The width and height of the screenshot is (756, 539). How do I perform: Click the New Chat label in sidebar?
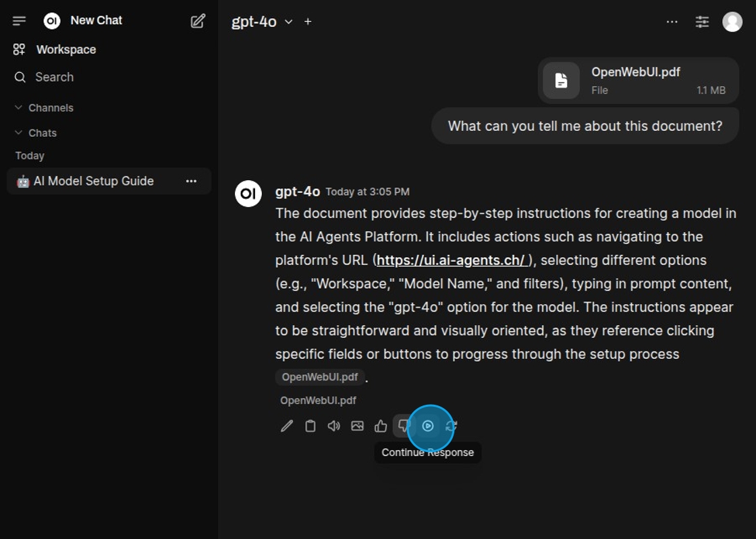[97, 21]
